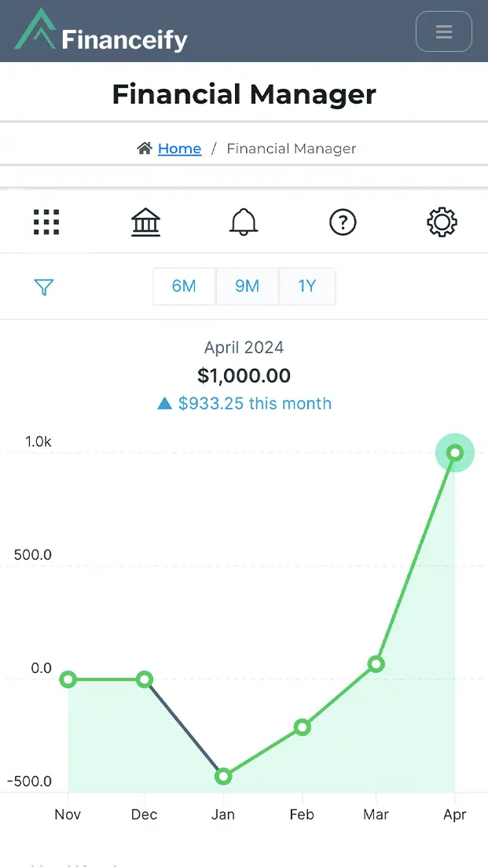Open the notifications bell

click(244, 223)
